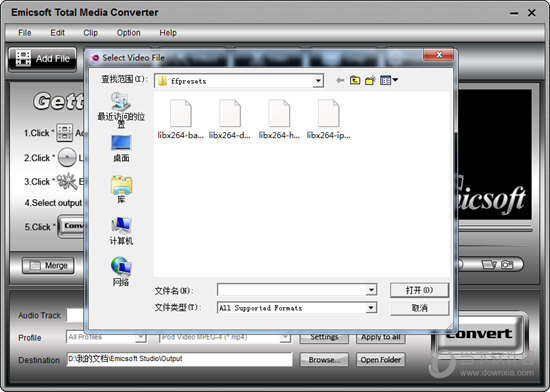Select the libx264-h... file
Screen dimensions: 550x392
[x=279, y=120]
